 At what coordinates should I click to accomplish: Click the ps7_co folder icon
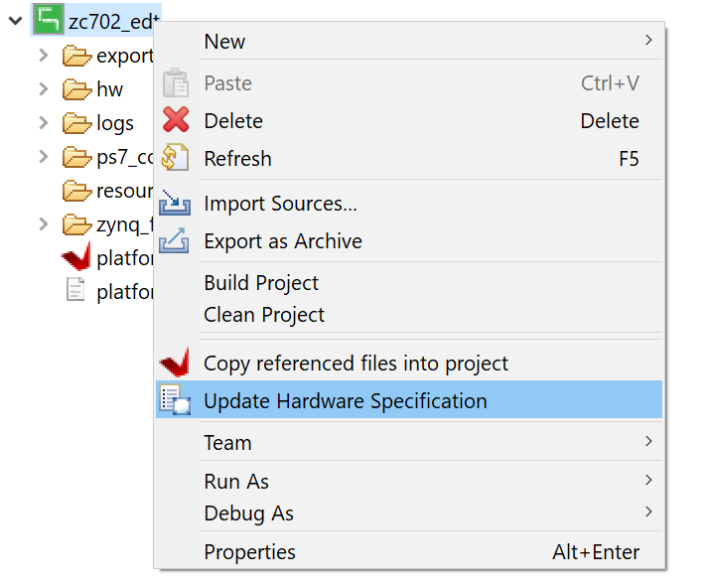(x=77, y=157)
